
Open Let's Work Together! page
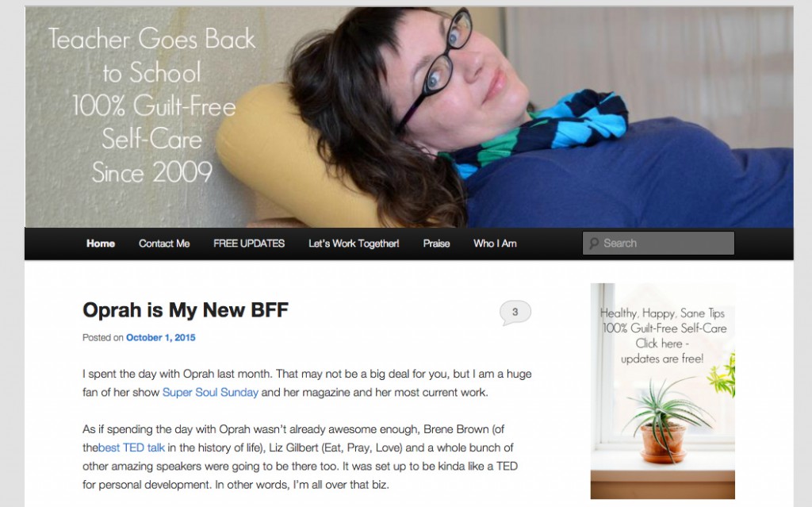click(x=354, y=244)
